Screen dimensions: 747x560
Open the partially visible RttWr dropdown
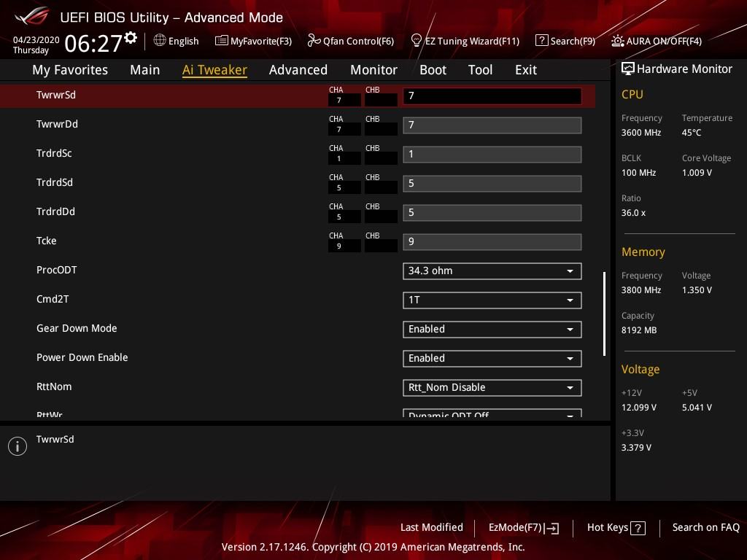tap(492, 413)
